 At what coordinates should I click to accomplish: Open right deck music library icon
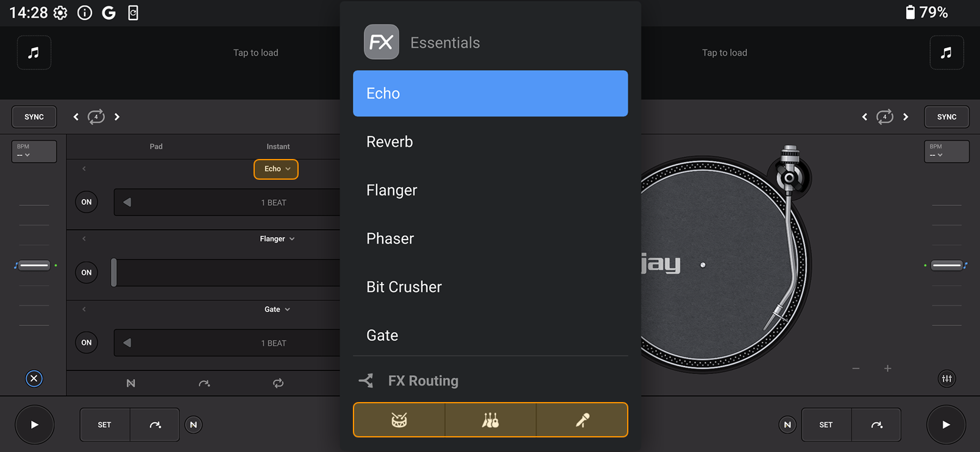click(946, 53)
